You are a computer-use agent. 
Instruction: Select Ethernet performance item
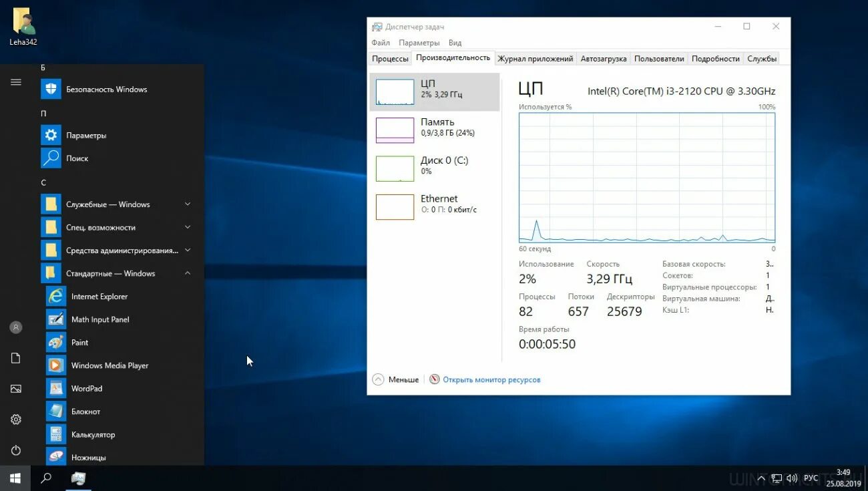pyautogui.click(x=435, y=206)
